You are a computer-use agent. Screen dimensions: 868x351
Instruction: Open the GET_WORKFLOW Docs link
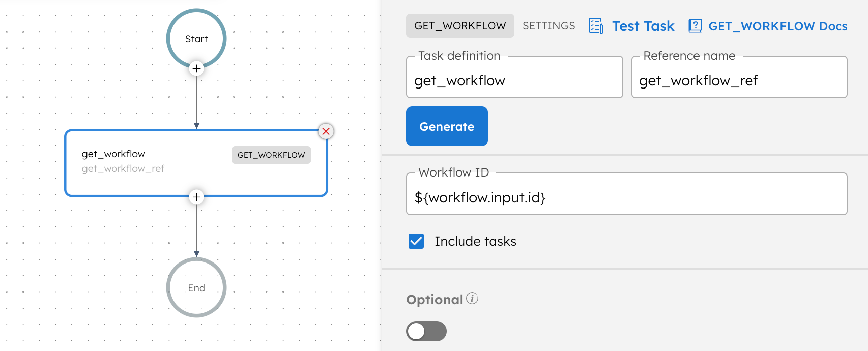tap(778, 26)
